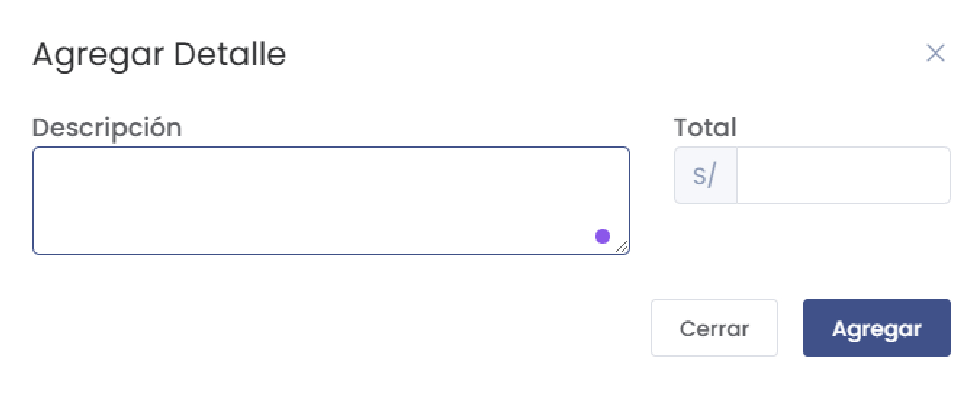Dismiss the modal using the top-right X icon
The image size is (980, 403).
pos(935,53)
